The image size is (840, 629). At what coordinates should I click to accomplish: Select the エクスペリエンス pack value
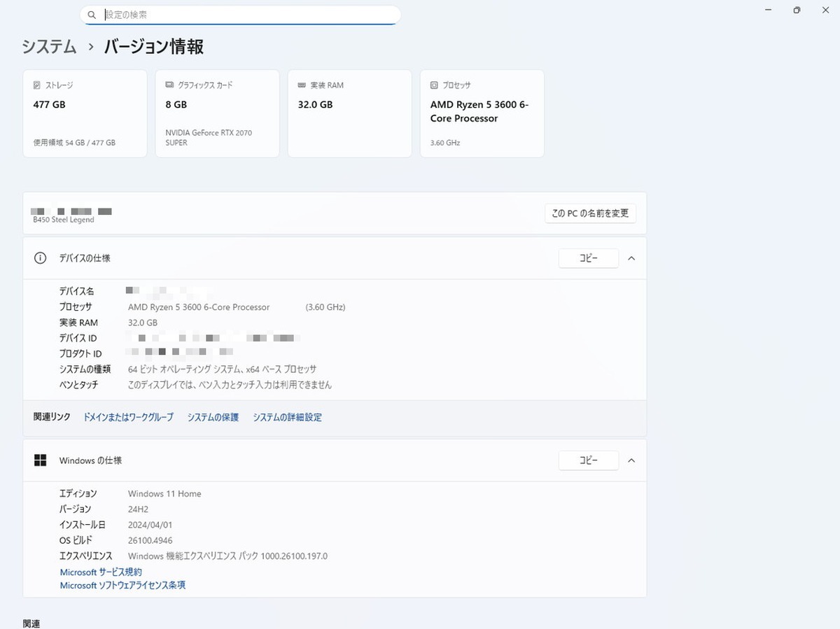click(227, 556)
